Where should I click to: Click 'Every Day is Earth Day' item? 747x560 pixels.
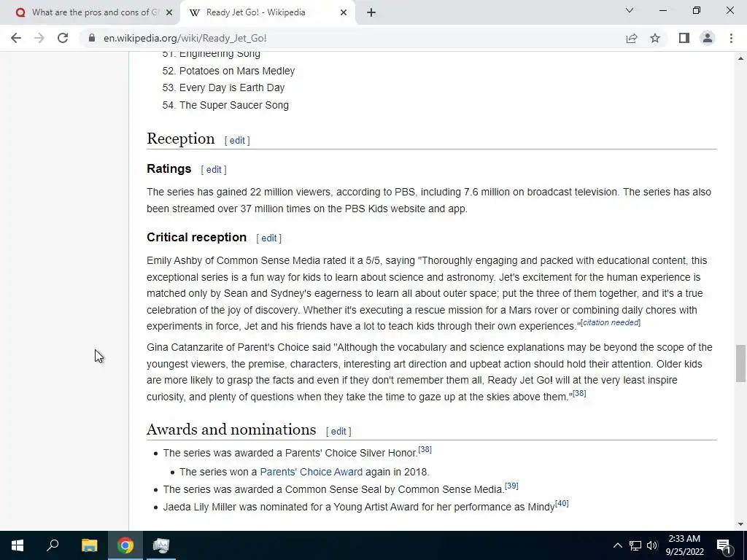pos(232,87)
